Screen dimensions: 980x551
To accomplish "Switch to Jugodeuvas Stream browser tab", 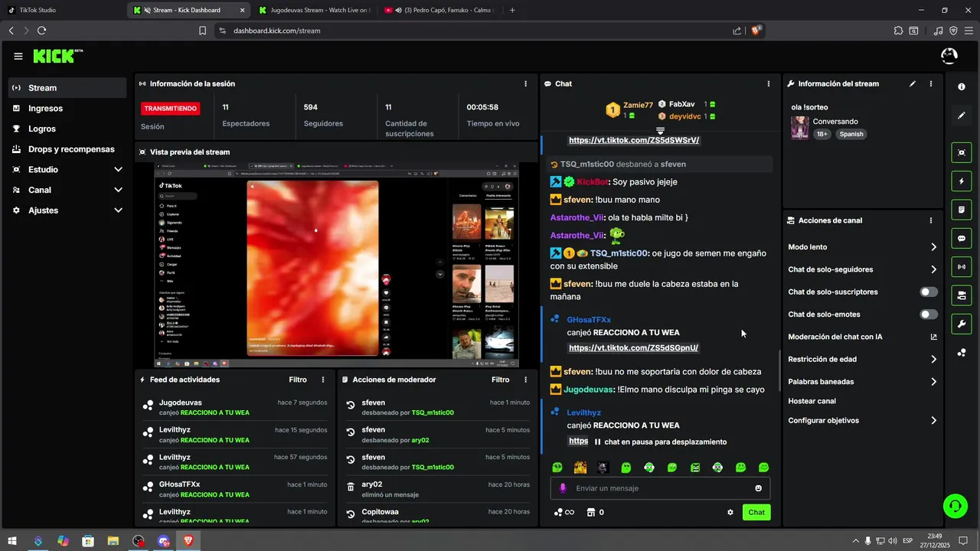I will 314,10.
